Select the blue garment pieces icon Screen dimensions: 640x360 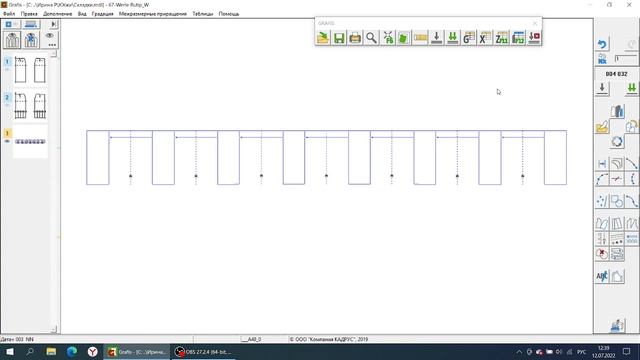tap(617, 111)
